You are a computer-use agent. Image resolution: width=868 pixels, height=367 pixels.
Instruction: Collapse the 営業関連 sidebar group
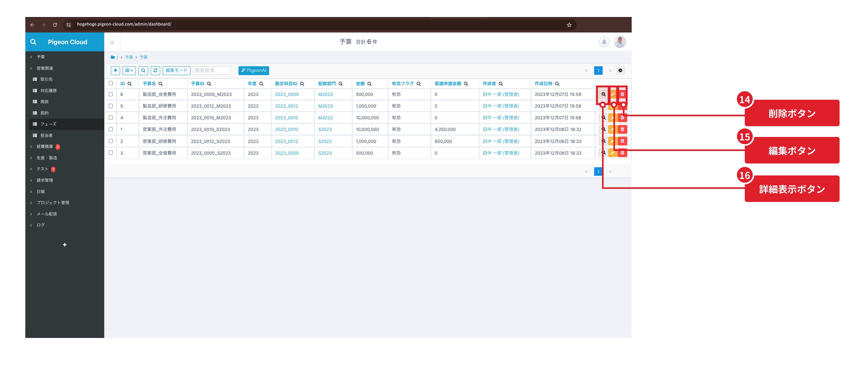(45, 68)
